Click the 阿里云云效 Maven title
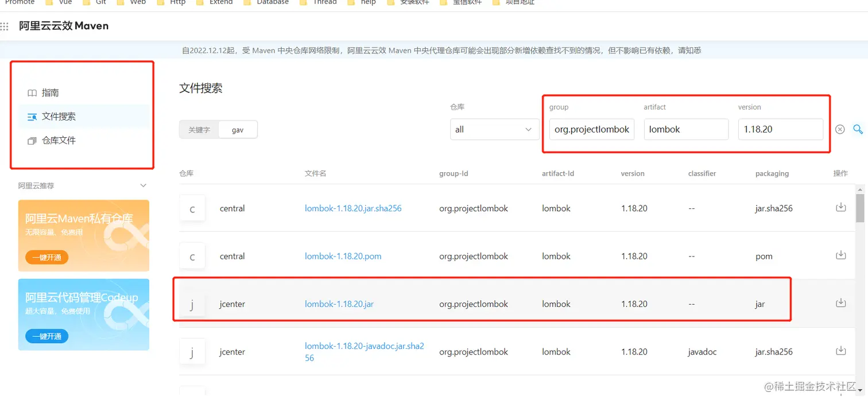Viewport: 868px width, 404px height. coord(64,26)
